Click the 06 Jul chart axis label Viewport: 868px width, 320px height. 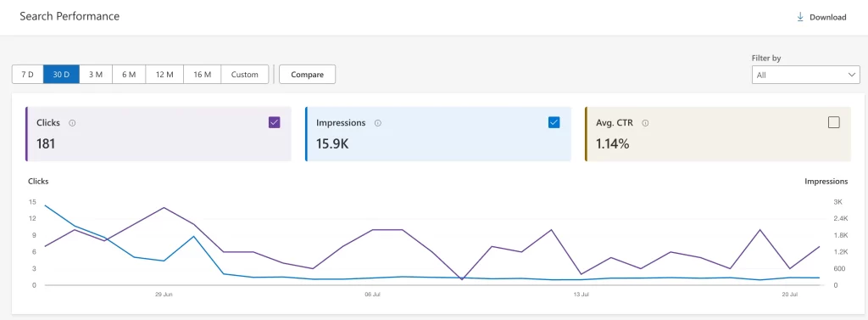pyautogui.click(x=373, y=295)
